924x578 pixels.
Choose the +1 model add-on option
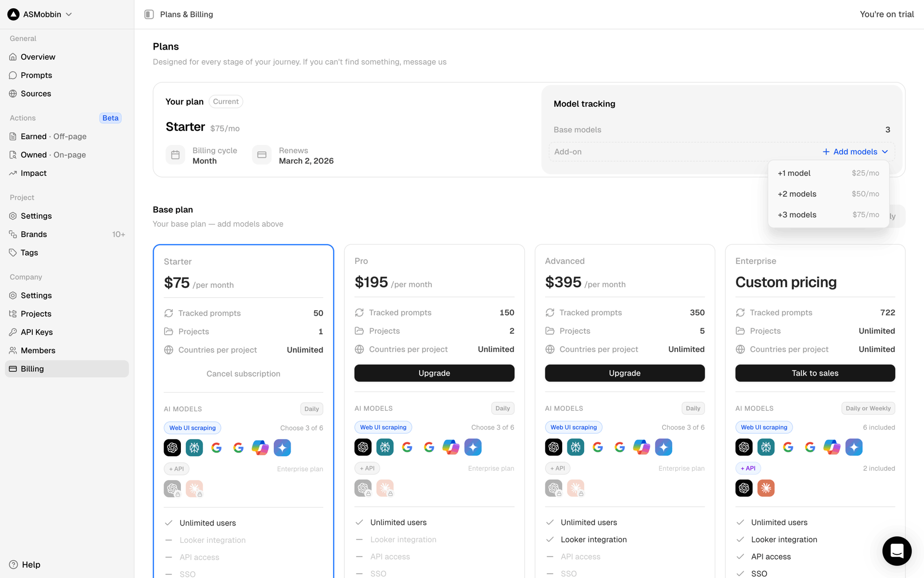pos(828,173)
